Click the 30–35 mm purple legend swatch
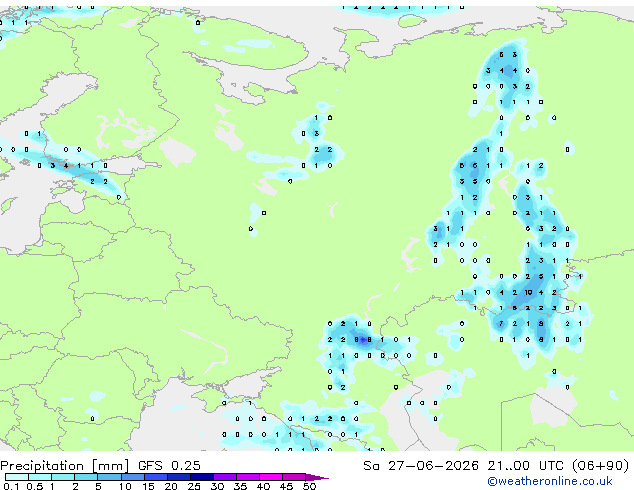The image size is (634, 490). (225, 477)
